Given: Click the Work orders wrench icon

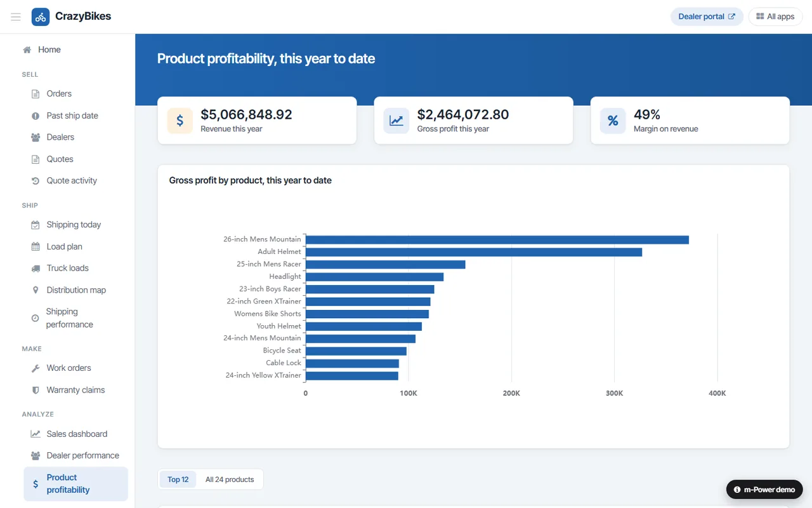Looking at the screenshot, I should pyautogui.click(x=36, y=368).
